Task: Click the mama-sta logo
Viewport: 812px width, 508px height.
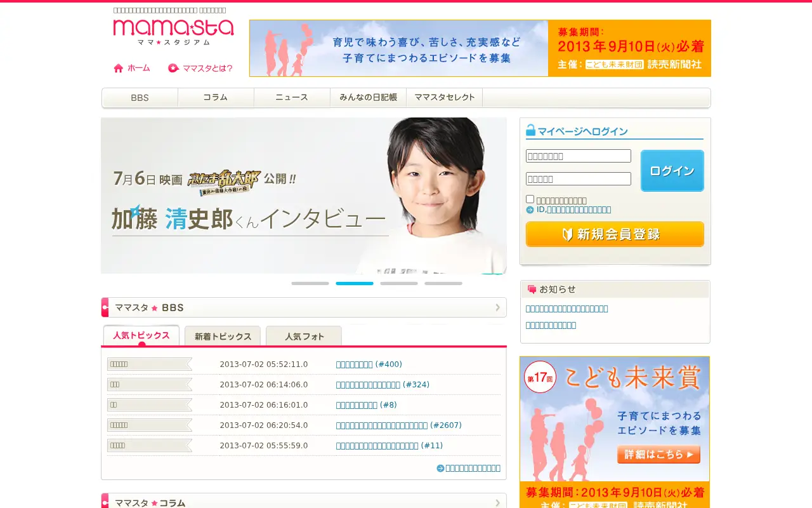Action: [x=174, y=32]
